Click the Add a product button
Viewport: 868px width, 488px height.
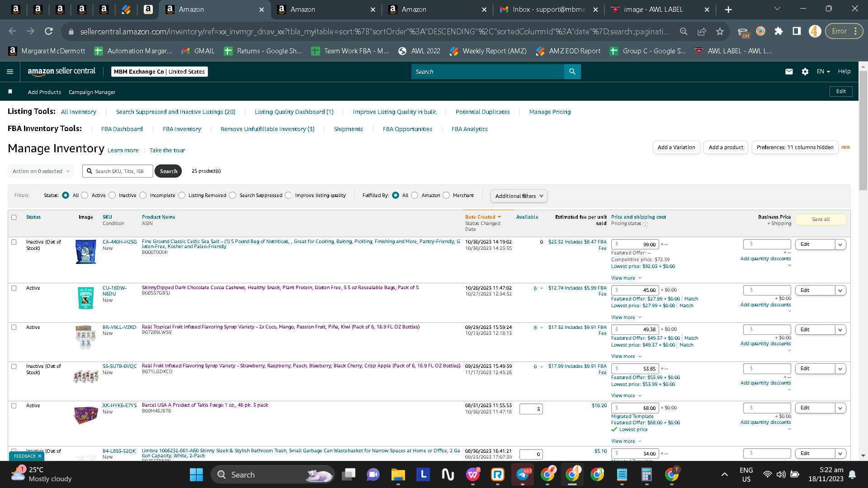[726, 147]
